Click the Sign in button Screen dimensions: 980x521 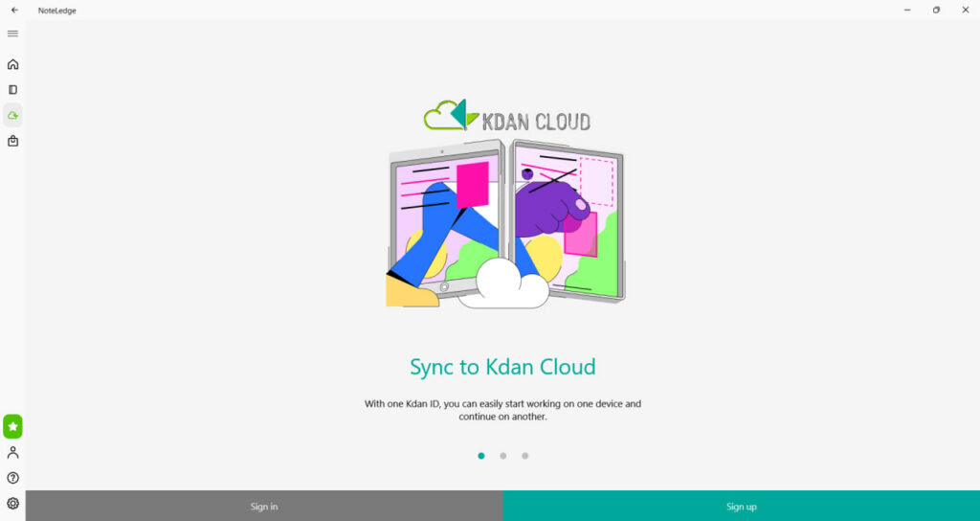click(x=264, y=506)
